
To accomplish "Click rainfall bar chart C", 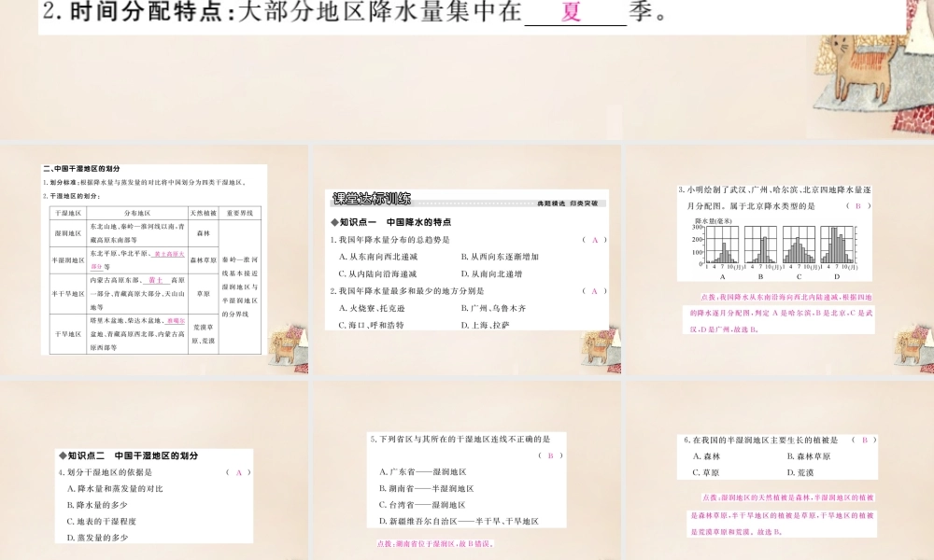I will (x=799, y=245).
